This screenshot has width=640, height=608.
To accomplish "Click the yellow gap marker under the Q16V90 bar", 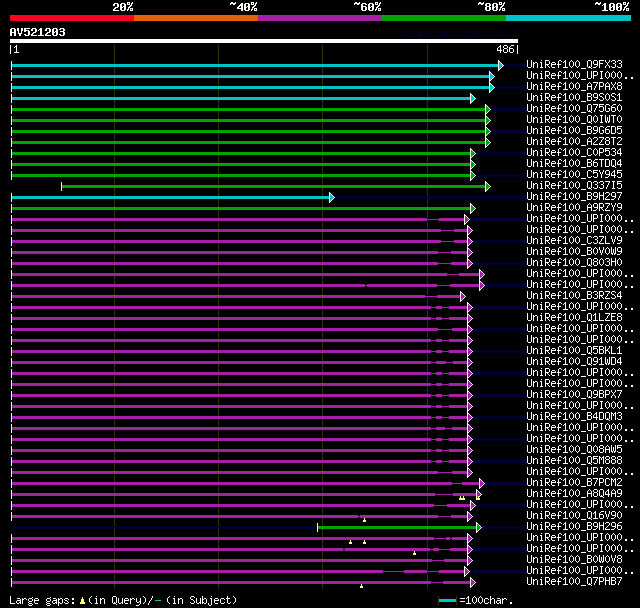I will pyautogui.click(x=364, y=520).
